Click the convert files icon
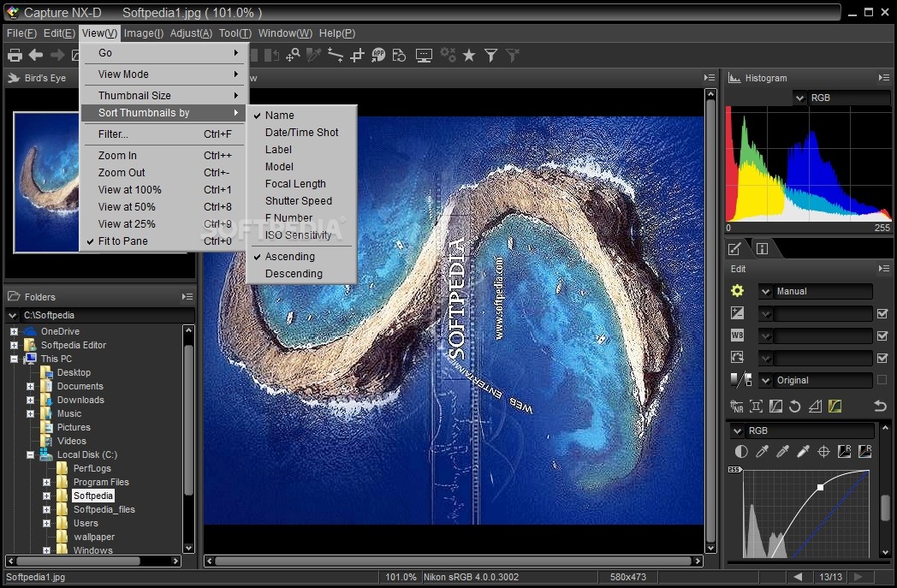This screenshot has height=588, width=897. (400, 55)
